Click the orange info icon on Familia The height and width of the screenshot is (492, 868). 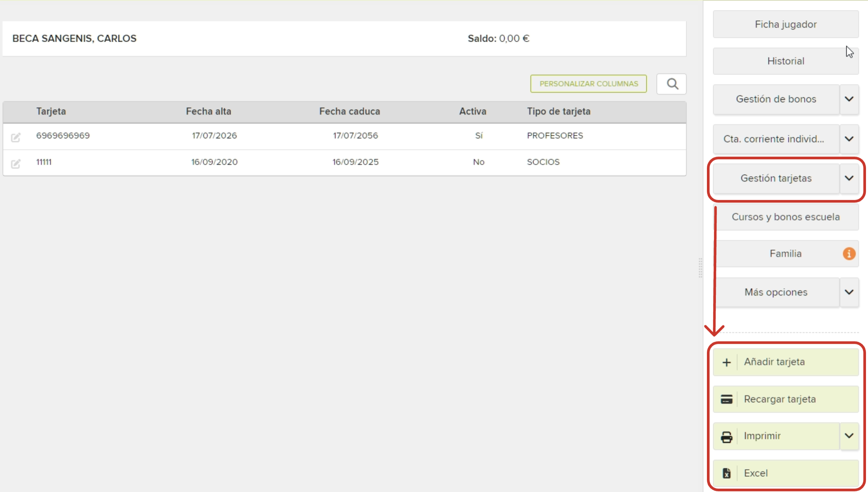pyautogui.click(x=849, y=253)
